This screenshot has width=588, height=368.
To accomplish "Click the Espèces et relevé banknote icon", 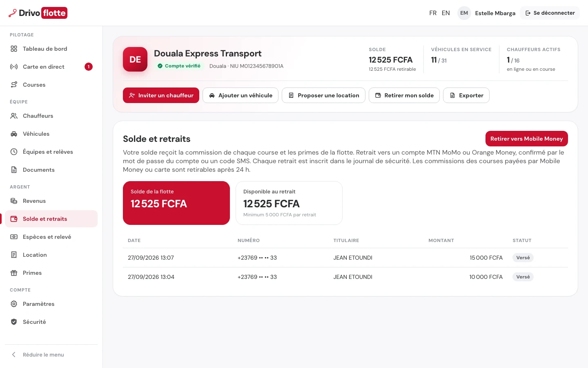I will click(14, 237).
